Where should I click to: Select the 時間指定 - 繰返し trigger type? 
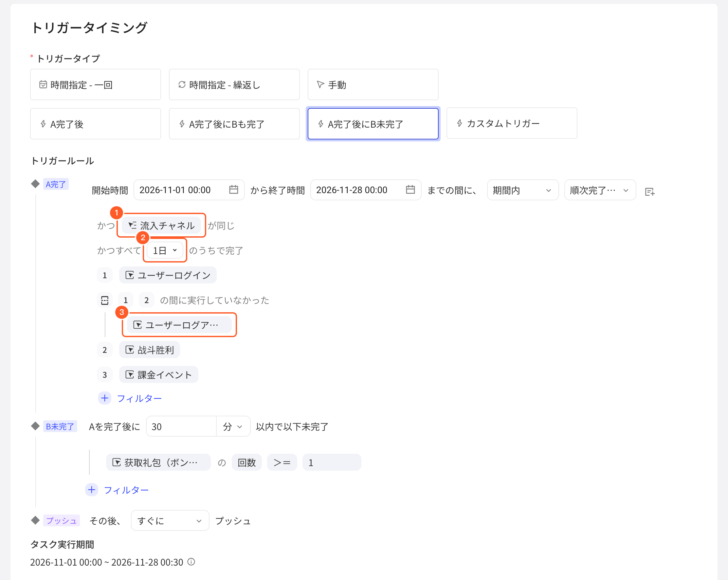(234, 85)
